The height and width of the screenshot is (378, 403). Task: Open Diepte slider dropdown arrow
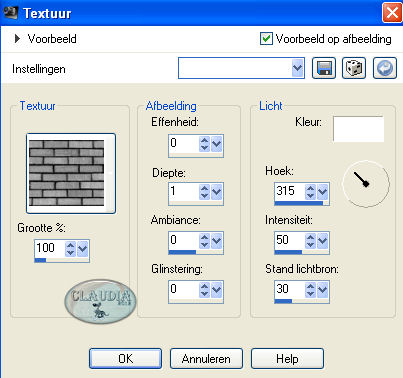pyautogui.click(x=217, y=192)
